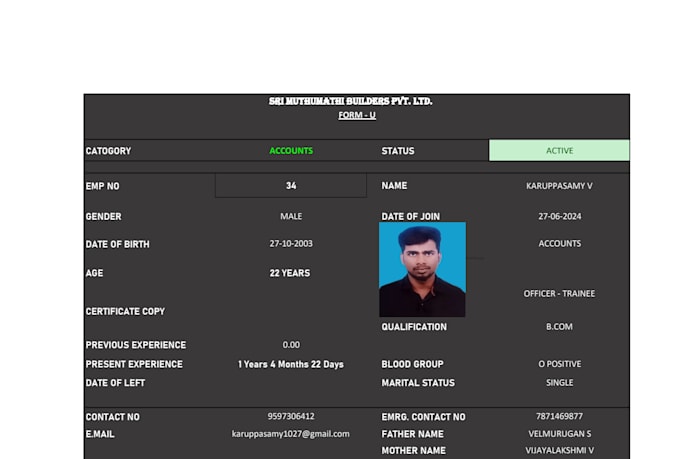
Task: Click the PRESENT EXPERIENCE label
Action: pyautogui.click(x=134, y=364)
